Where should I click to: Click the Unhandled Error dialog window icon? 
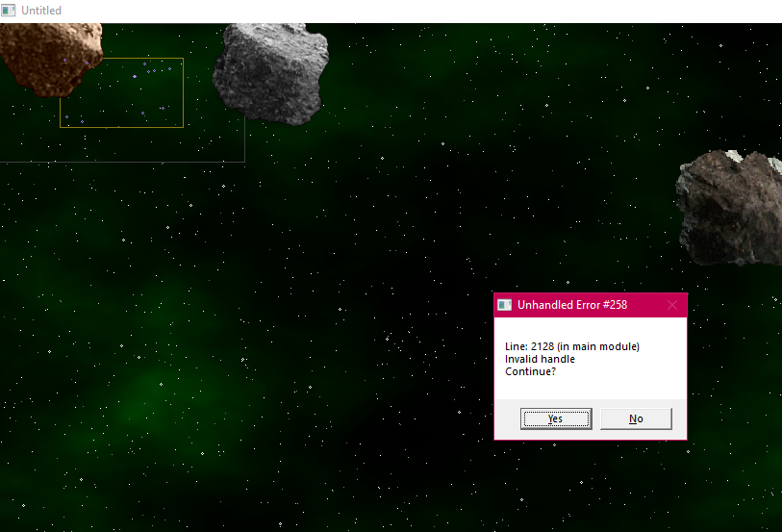pos(504,305)
